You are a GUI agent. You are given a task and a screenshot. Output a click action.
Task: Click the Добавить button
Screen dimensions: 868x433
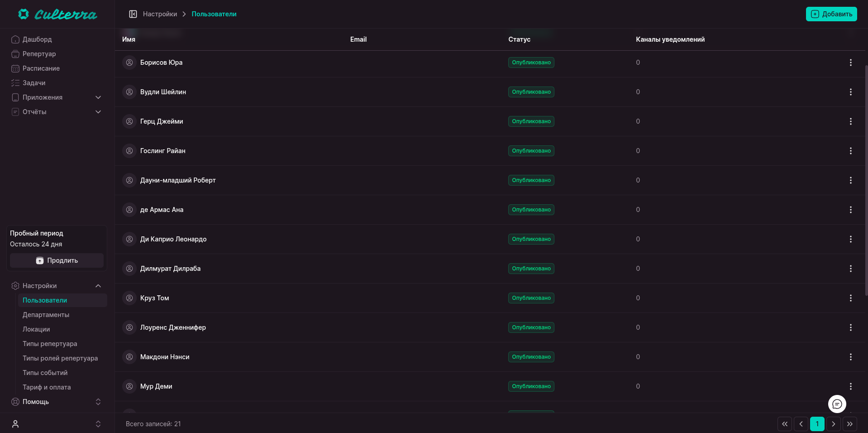point(831,14)
